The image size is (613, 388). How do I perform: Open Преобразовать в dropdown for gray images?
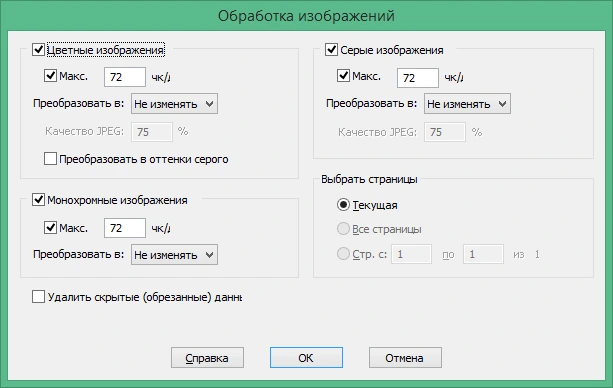467,104
